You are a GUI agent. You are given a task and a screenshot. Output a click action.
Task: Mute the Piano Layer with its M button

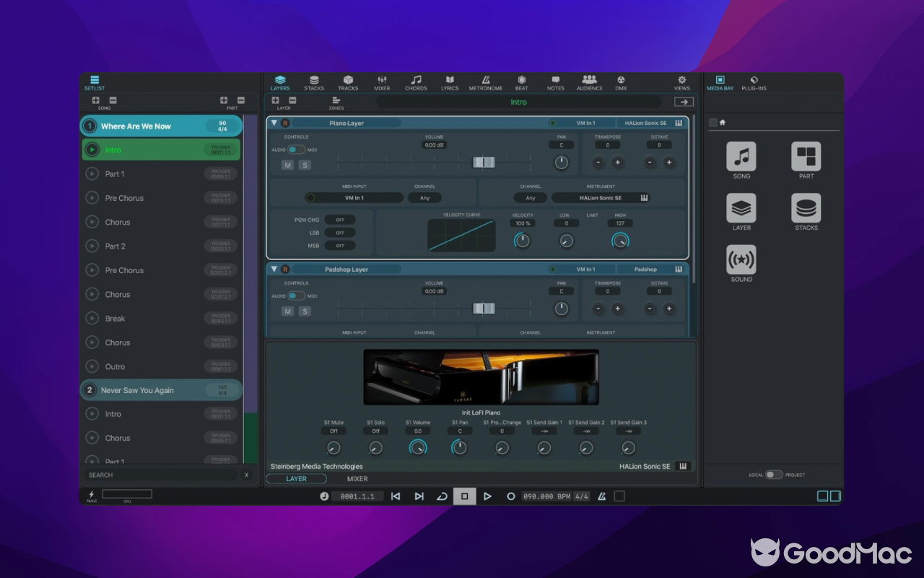287,165
